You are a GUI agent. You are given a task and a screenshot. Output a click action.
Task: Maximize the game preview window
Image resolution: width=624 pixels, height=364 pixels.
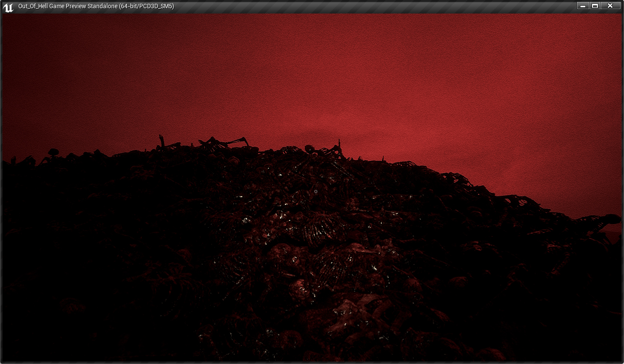pyautogui.click(x=595, y=6)
